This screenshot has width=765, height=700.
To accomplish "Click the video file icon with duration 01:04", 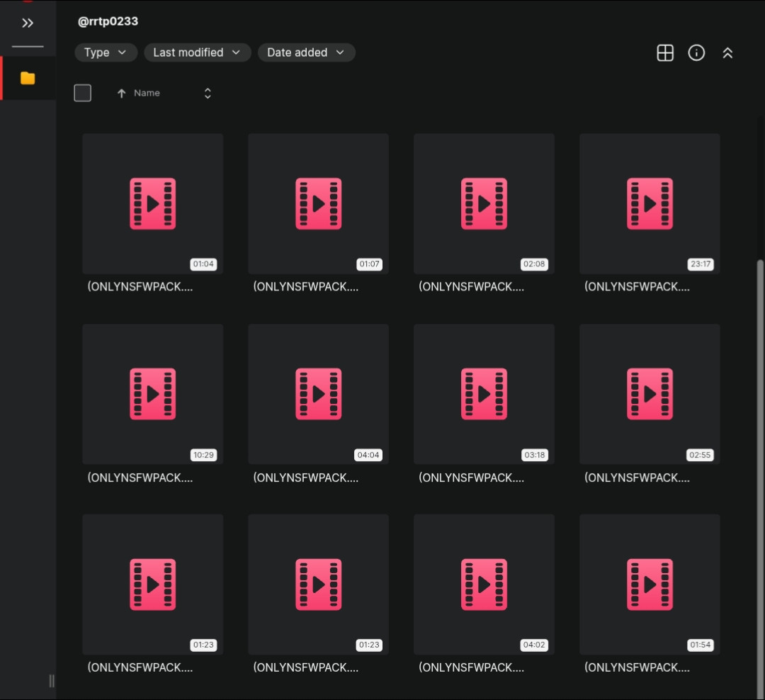I will click(152, 203).
